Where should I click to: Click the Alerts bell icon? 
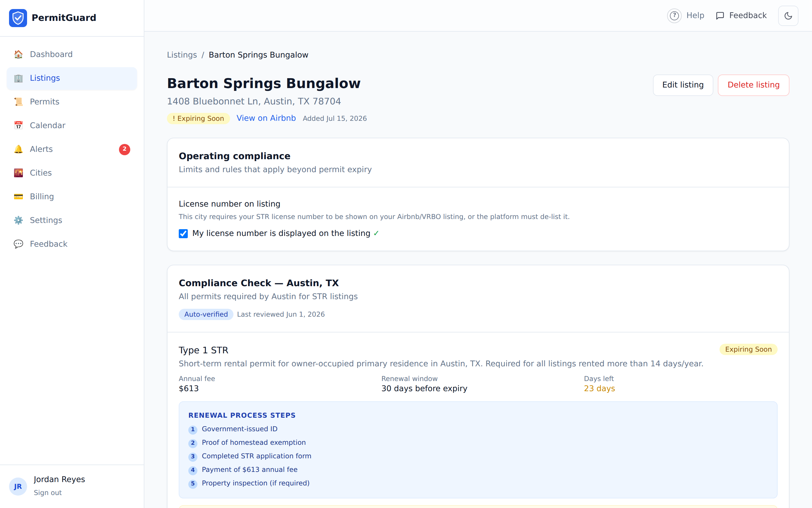tap(18, 149)
